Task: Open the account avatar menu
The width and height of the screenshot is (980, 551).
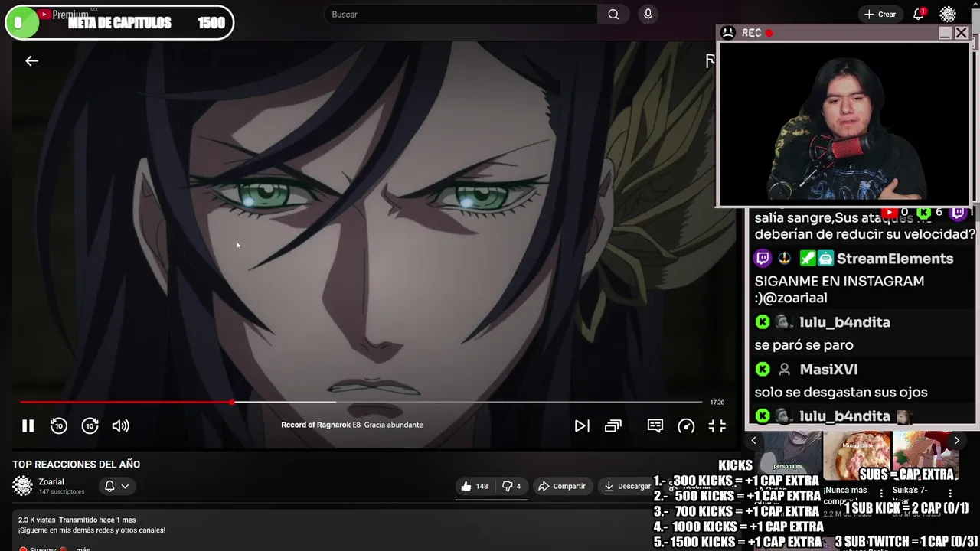Action: tap(948, 15)
